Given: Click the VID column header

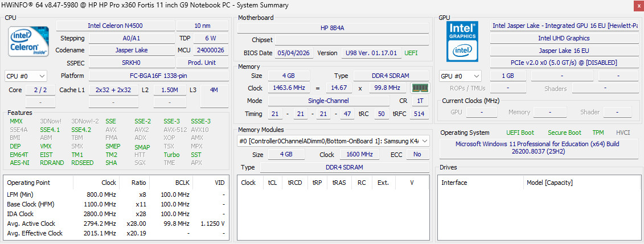Looking at the screenshot, I should click(211, 183).
